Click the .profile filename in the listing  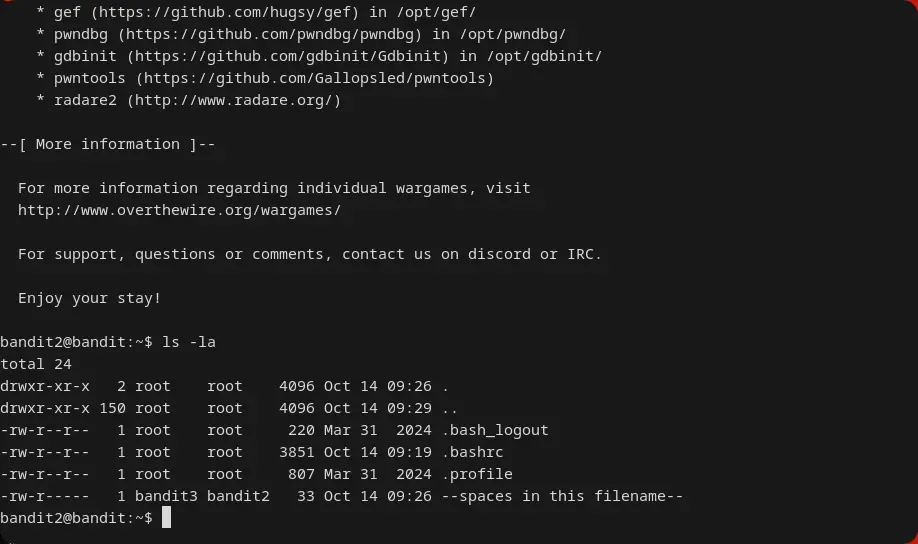[479, 474]
